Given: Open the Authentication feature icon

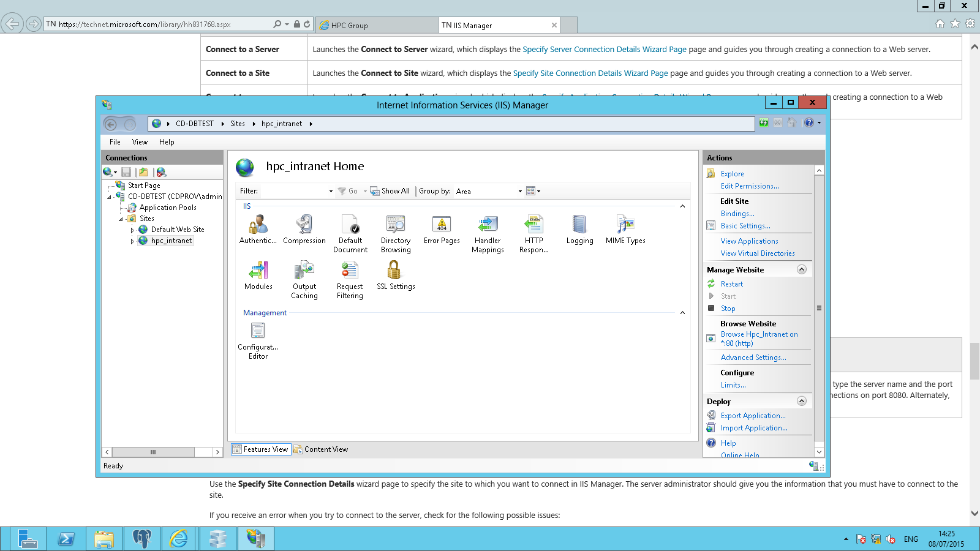Looking at the screenshot, I should (x=258, y=230).
